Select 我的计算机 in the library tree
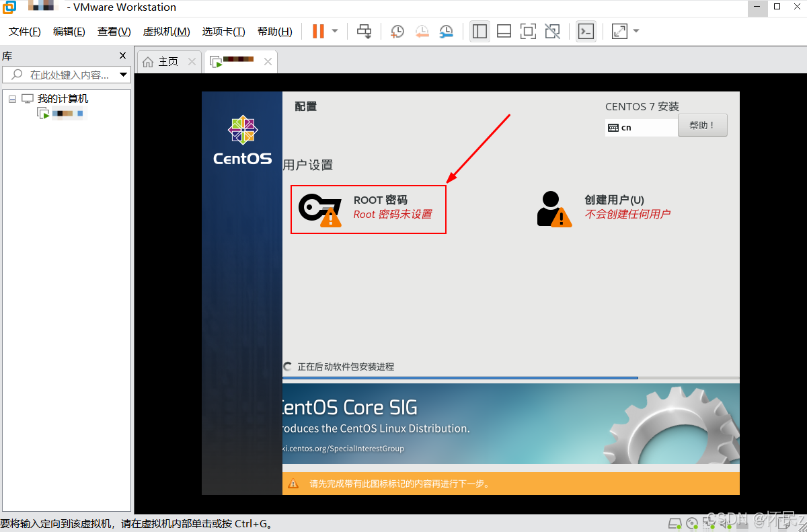Viewport: 807px width, 532px height. click(x=63, y=99)
